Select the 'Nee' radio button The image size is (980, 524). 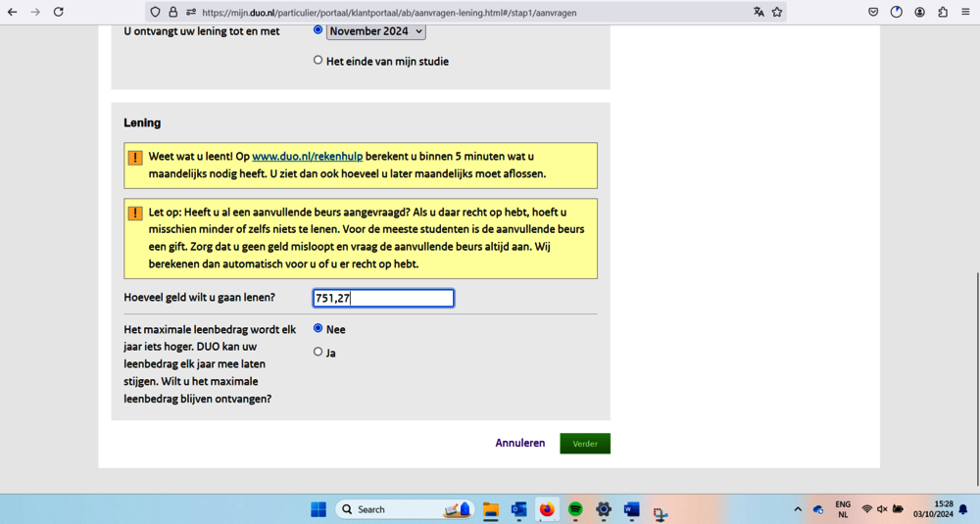point(318,329)
